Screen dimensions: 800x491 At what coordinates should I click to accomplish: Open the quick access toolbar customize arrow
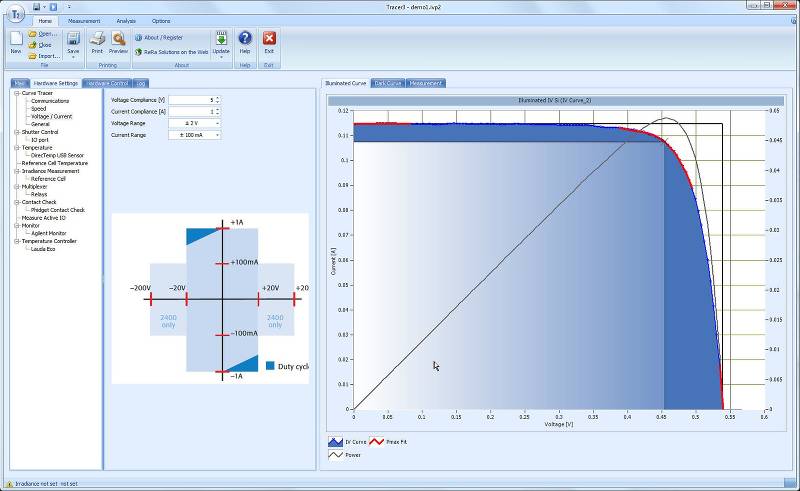[x=68, y=7]
